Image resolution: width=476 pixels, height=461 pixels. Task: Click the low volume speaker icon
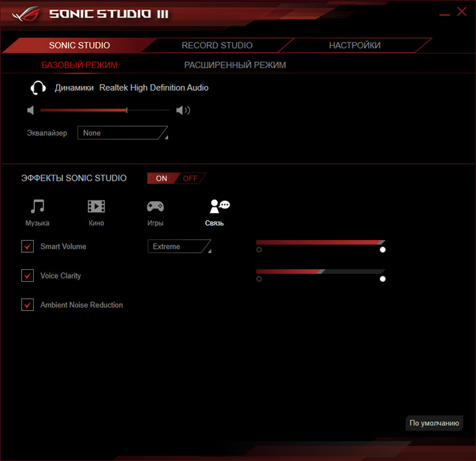click(x=30, y=110)
